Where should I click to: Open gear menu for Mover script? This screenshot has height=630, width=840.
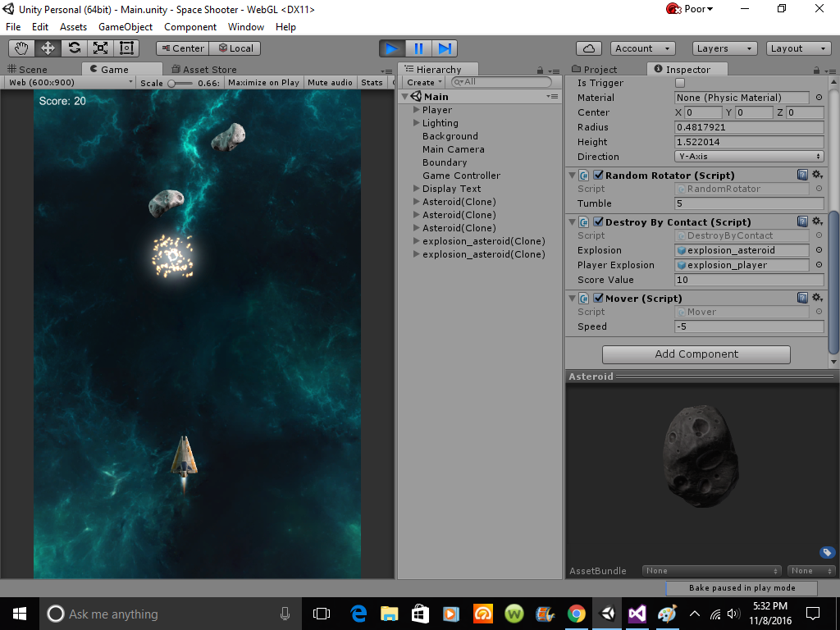point(817,299)
